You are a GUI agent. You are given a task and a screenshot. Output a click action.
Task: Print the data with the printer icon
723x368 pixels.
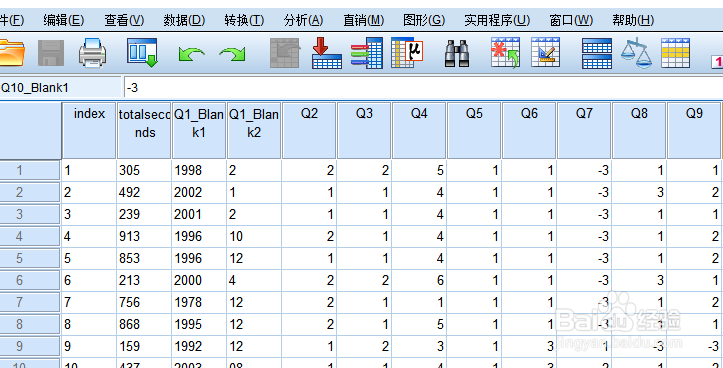point(93,53)
